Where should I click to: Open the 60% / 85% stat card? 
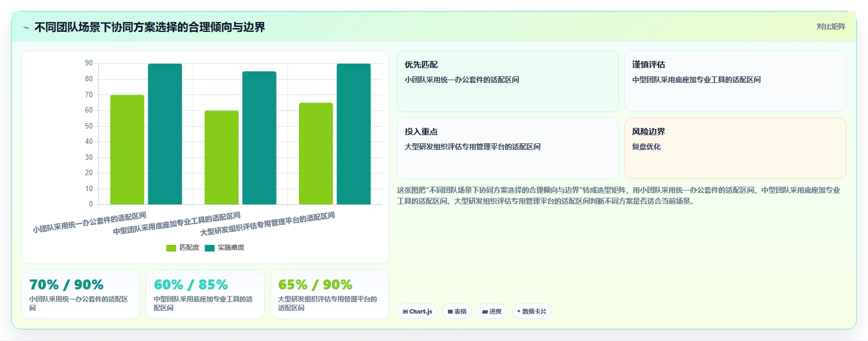click(x=205, y=294)
